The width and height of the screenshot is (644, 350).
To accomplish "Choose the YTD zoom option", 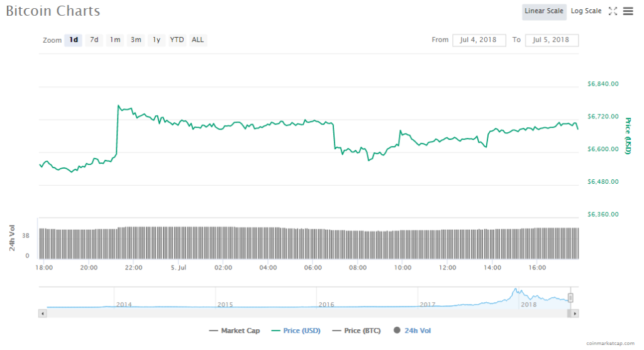I will click(177, 40).
